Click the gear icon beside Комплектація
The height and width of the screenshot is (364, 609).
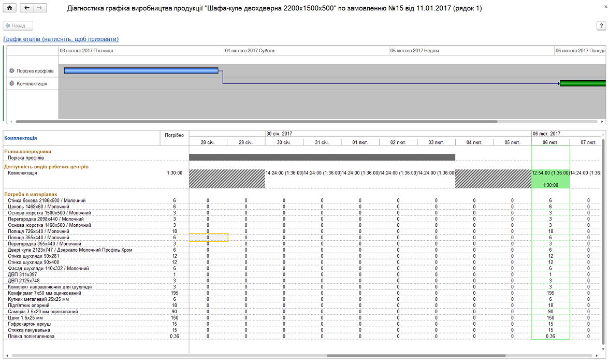click(x=12, y=83)
